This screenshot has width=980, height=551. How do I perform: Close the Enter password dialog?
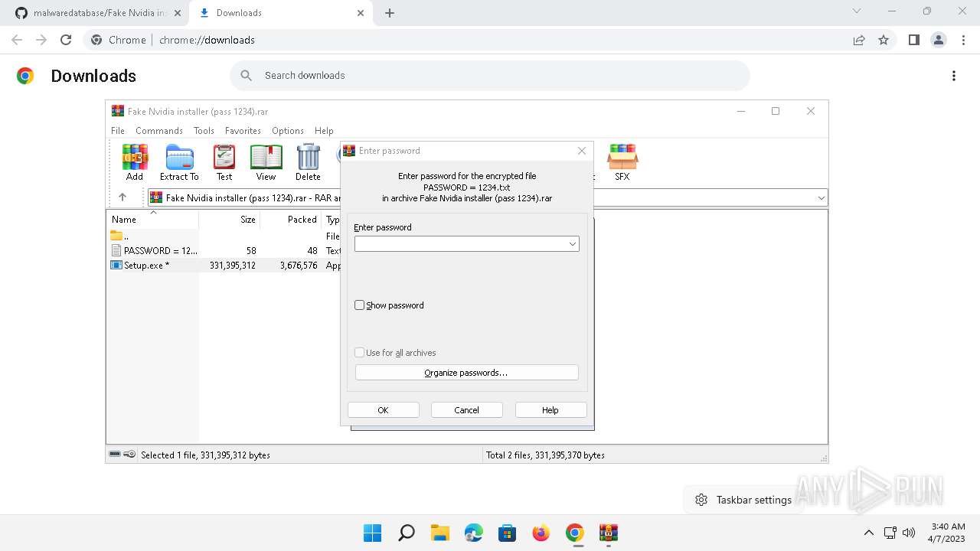(582, 151)
